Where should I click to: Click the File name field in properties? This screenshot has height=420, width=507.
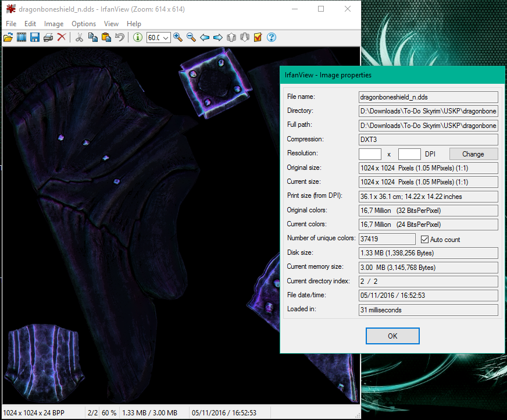coord(429,97)
